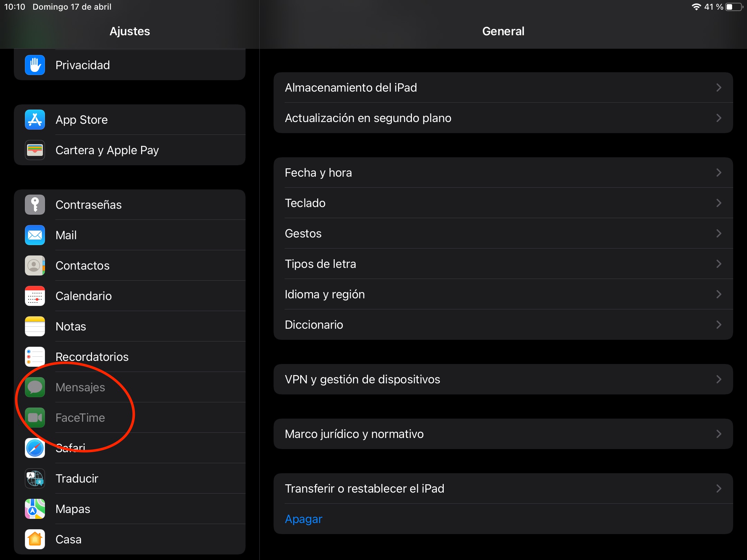Open Idioma y región settings

click(x=503, y=294)
